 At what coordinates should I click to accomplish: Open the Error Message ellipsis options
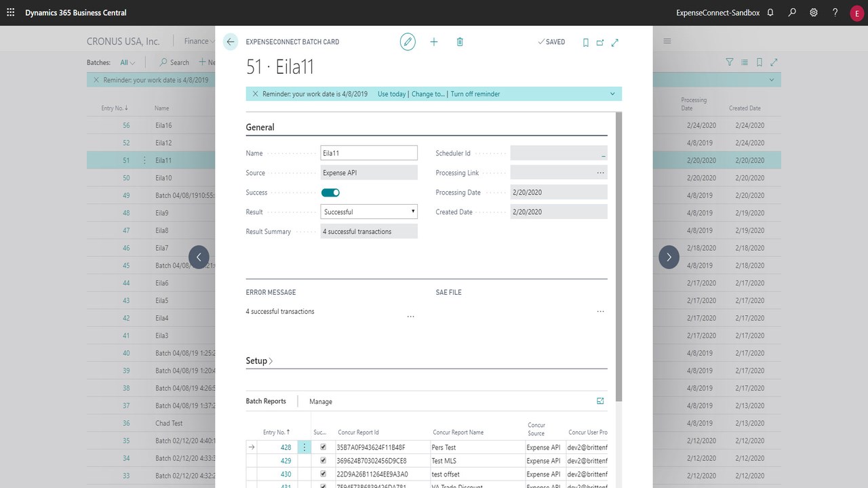click(x=410, y=317)
